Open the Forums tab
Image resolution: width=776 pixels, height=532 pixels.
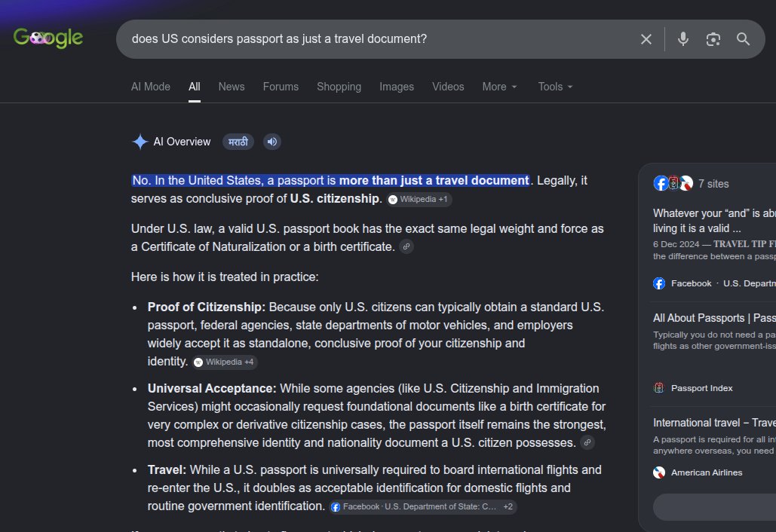click(x=281, y=87)
